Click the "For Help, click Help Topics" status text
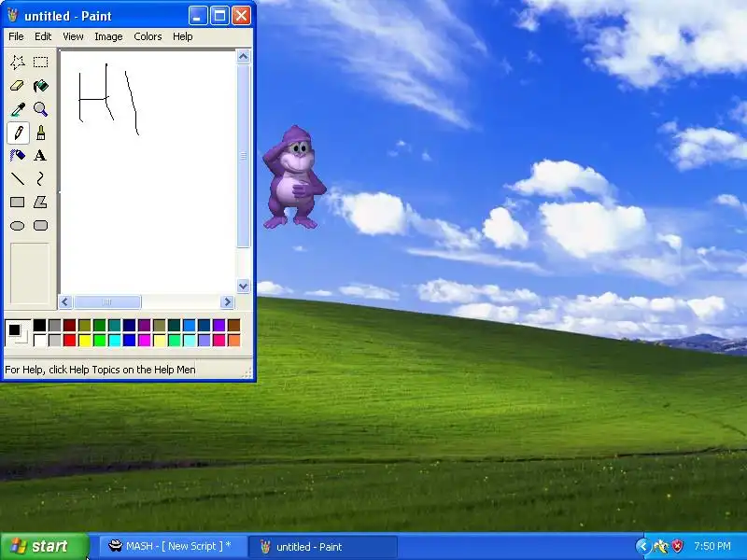747x560 pixels. (x=100, y=370)
